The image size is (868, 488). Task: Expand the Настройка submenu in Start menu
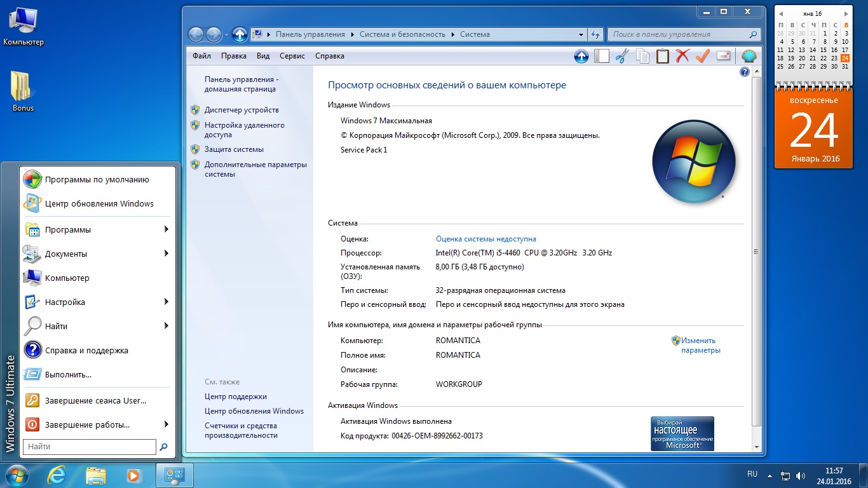(166, 302)
